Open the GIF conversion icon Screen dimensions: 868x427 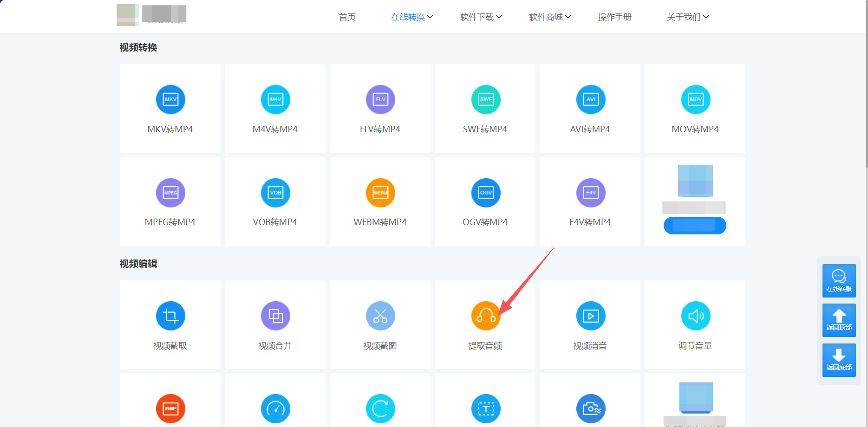tap(170, 408)
